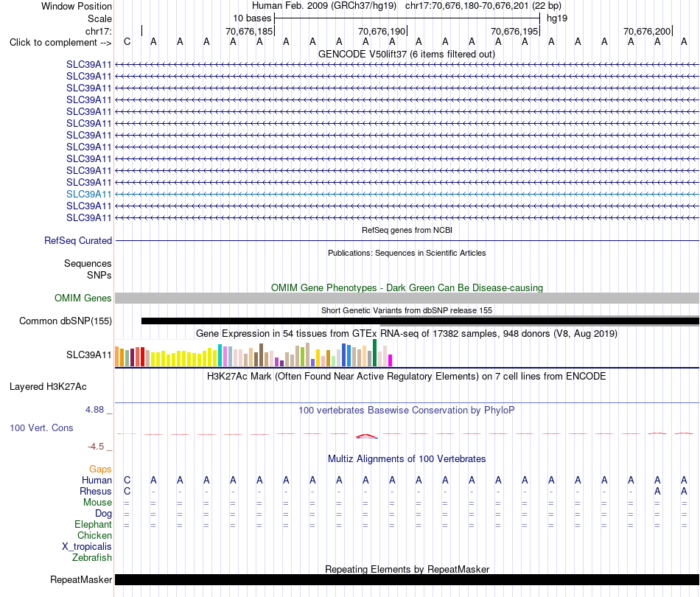Click the black SLC39A11 GTEx track label
Image resolution: width=700 pixels, height=597 pixels.
88,355
